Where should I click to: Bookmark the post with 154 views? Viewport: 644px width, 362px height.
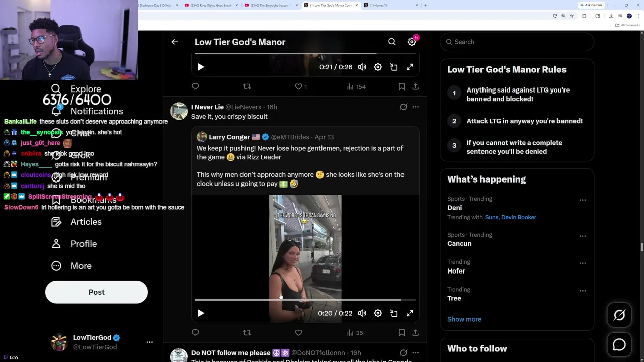[x=401, y=86]
